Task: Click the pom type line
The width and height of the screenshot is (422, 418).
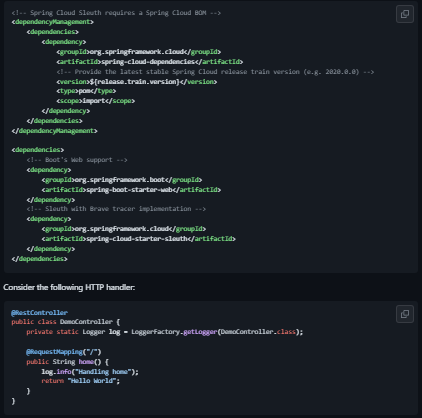Action: click(x=86, y=91)
